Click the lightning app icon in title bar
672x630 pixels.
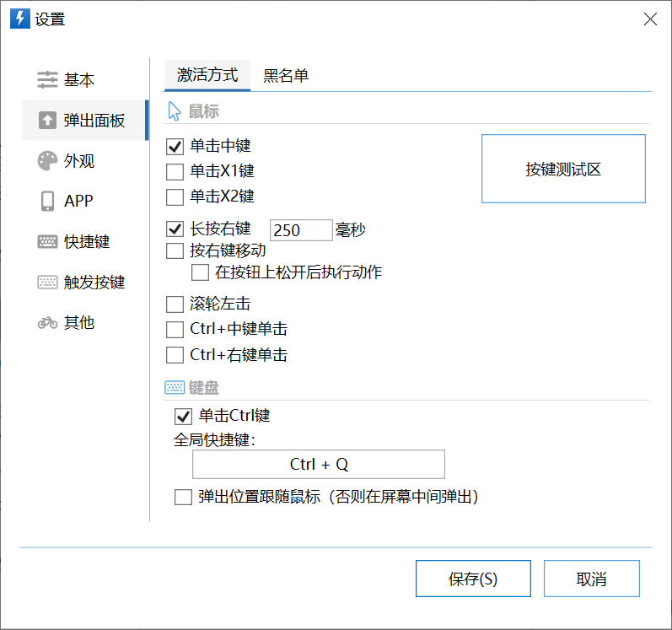pyautogui.click(x=19, y=19)
